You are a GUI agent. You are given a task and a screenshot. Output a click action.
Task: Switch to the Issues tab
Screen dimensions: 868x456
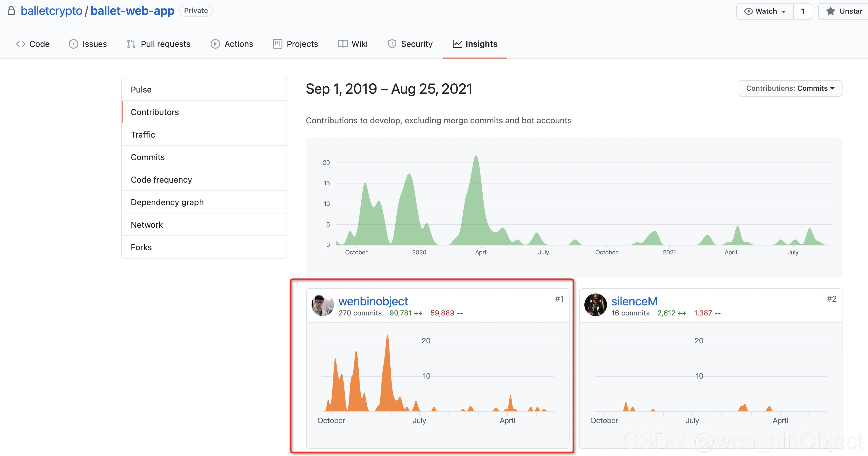point(88,44)
